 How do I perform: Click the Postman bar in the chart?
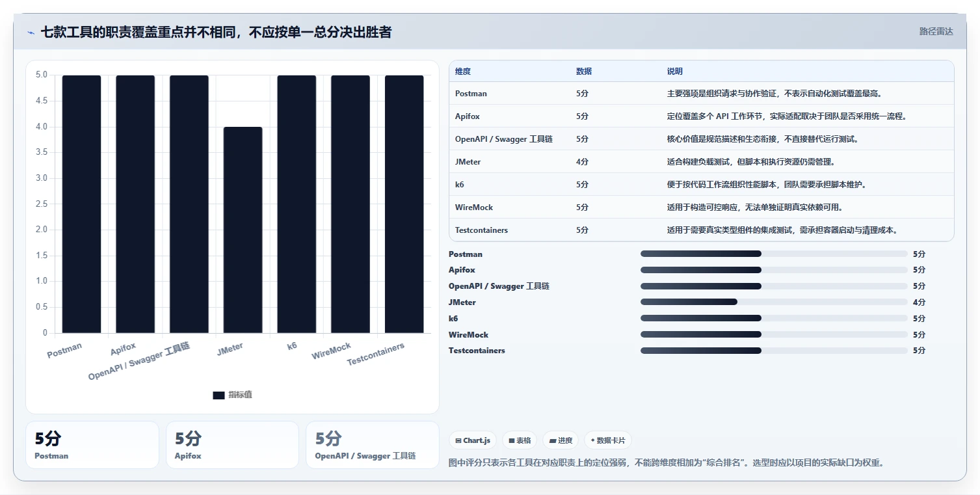point(82,204)
